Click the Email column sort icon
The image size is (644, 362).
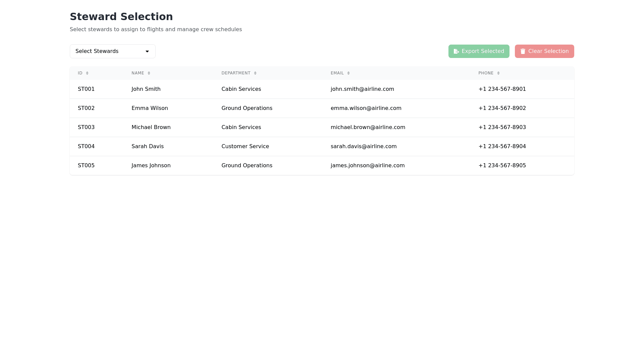click(x=348, y=73)
